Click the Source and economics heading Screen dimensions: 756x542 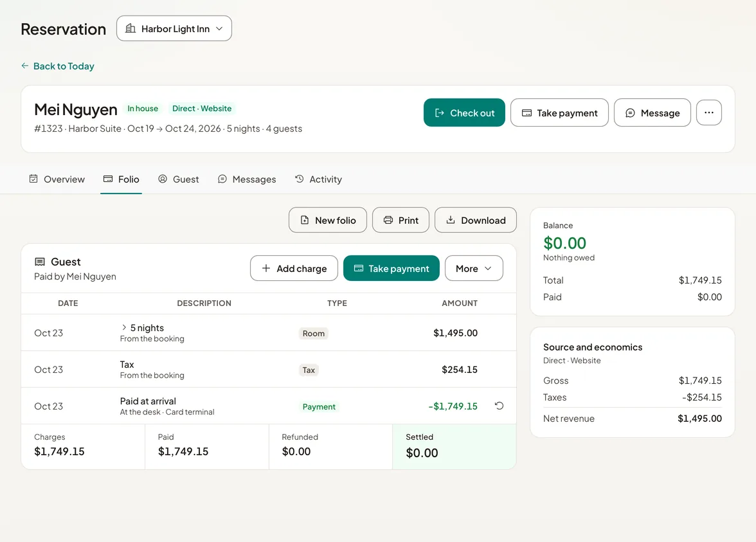pos(593,347)
